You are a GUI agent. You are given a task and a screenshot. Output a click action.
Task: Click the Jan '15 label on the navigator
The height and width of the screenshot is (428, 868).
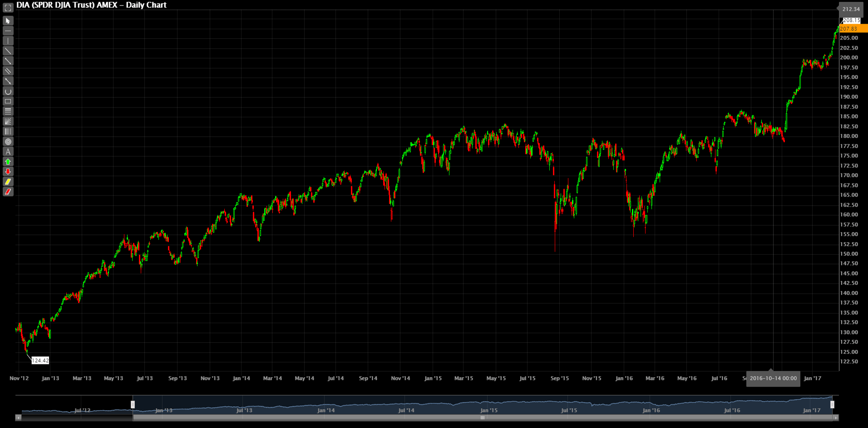488,410
